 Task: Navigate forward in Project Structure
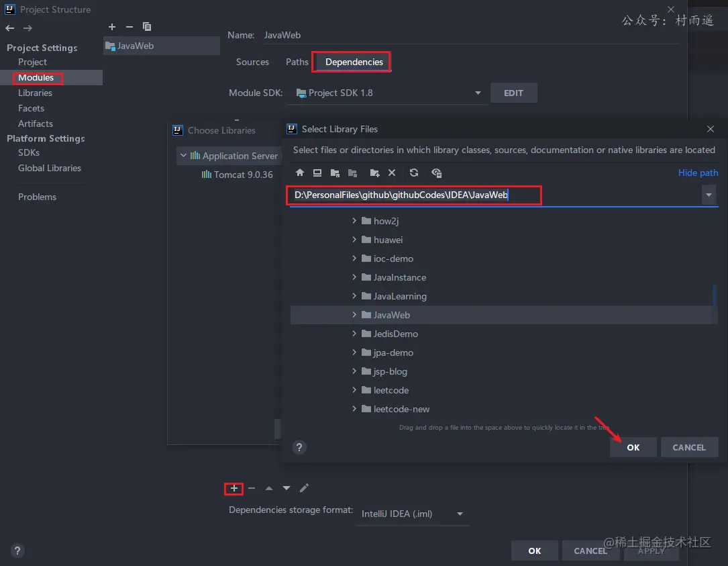pos(28,28)
